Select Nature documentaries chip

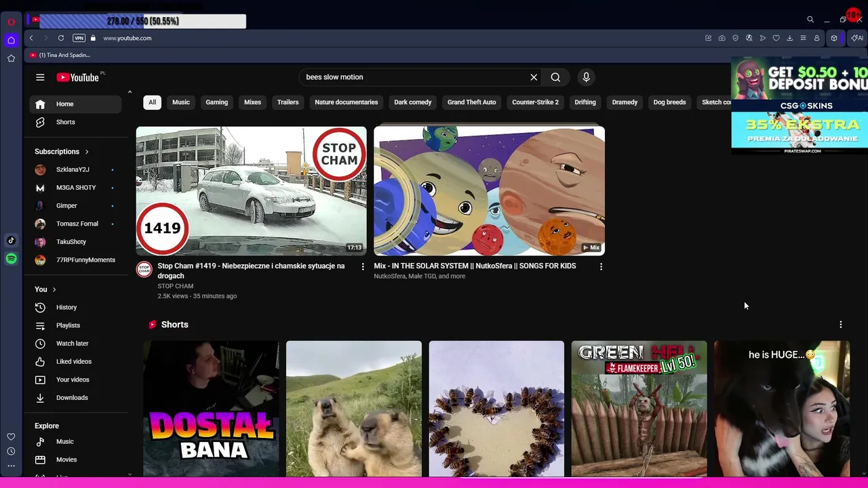coord(347,102)
